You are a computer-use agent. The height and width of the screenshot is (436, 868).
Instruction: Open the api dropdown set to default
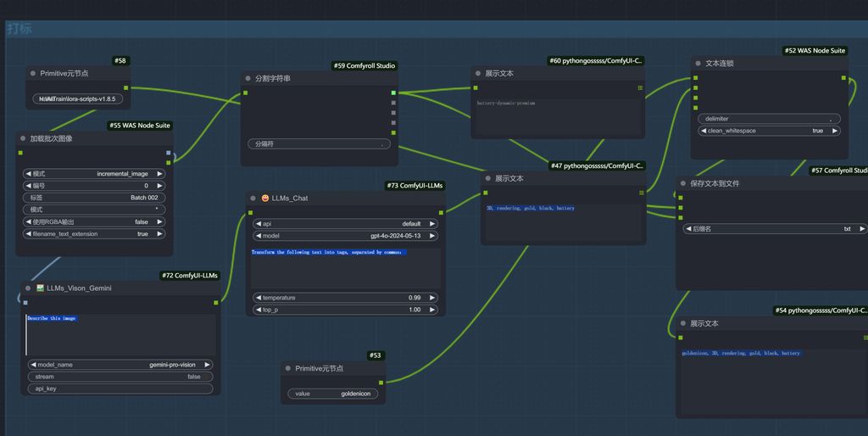coord(346,224)
